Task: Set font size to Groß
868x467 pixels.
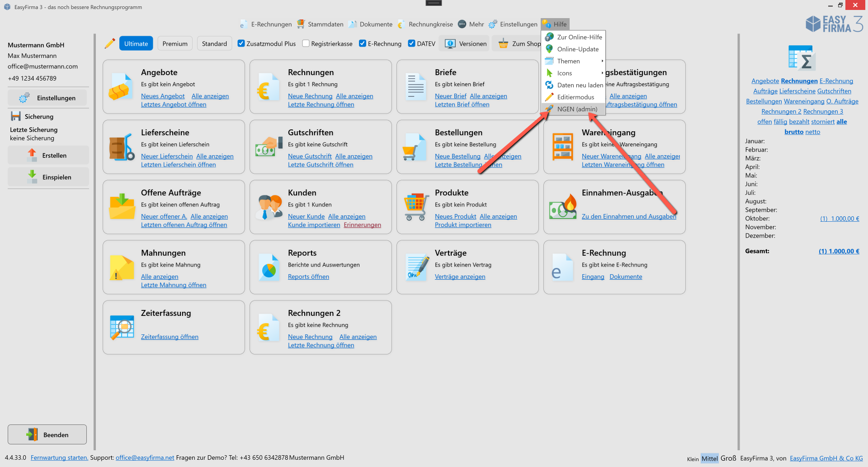Action: [728, 458]
